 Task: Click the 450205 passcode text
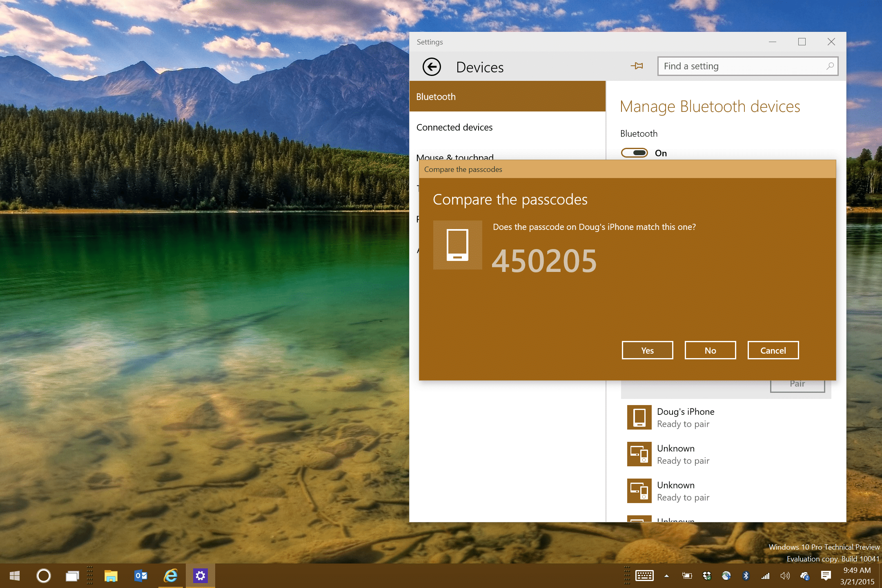(x=544, y=261)
